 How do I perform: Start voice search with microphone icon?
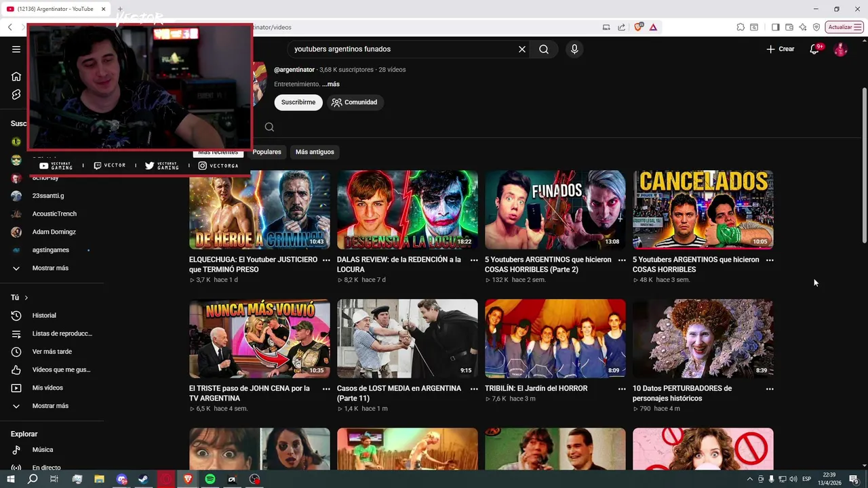574,49
